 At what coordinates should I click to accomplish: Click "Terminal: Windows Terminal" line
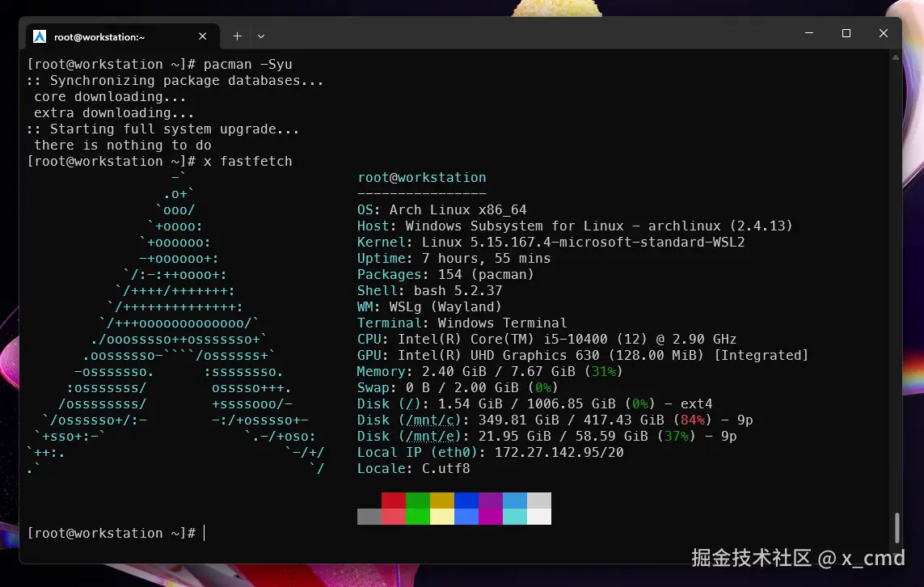click(462, 323)
